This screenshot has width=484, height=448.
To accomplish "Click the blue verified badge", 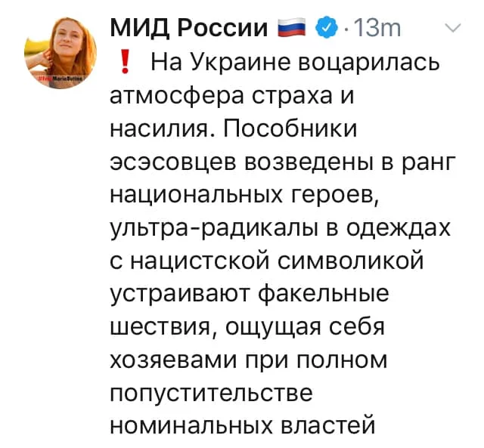I will tap(326, 29).
